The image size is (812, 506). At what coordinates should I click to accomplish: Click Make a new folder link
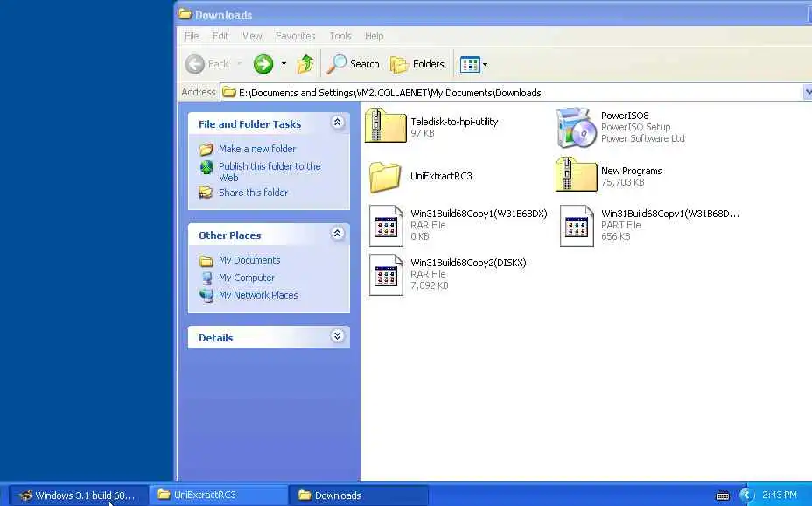257,149
